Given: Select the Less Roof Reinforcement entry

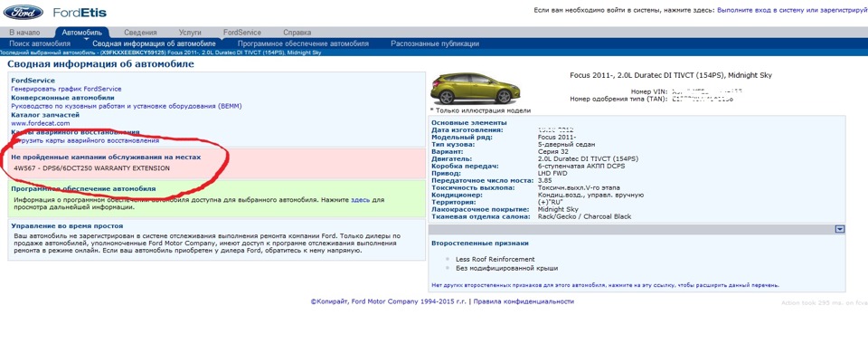Looking at the screenshot, I should pos(495,259).
